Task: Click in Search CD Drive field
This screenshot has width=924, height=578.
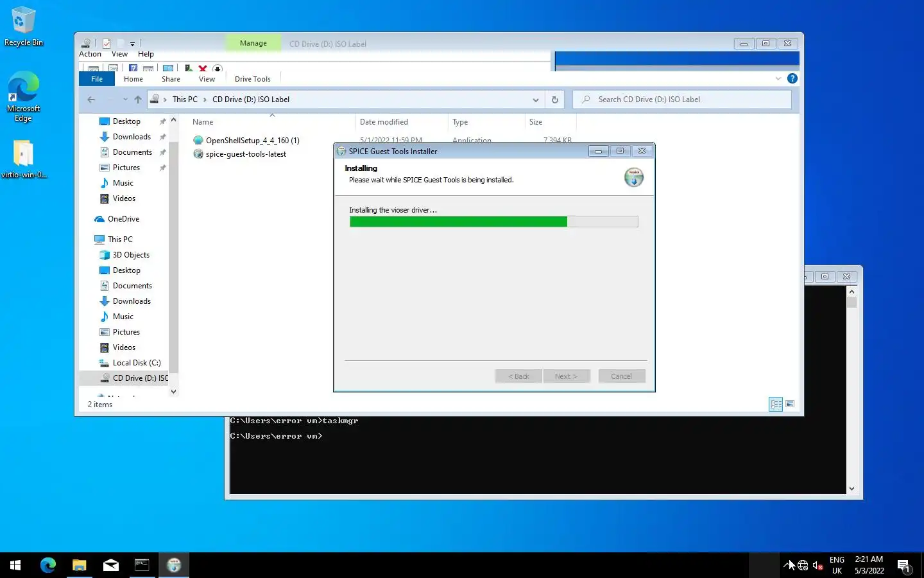Action: pyautogui.click(x=682, y=100)
